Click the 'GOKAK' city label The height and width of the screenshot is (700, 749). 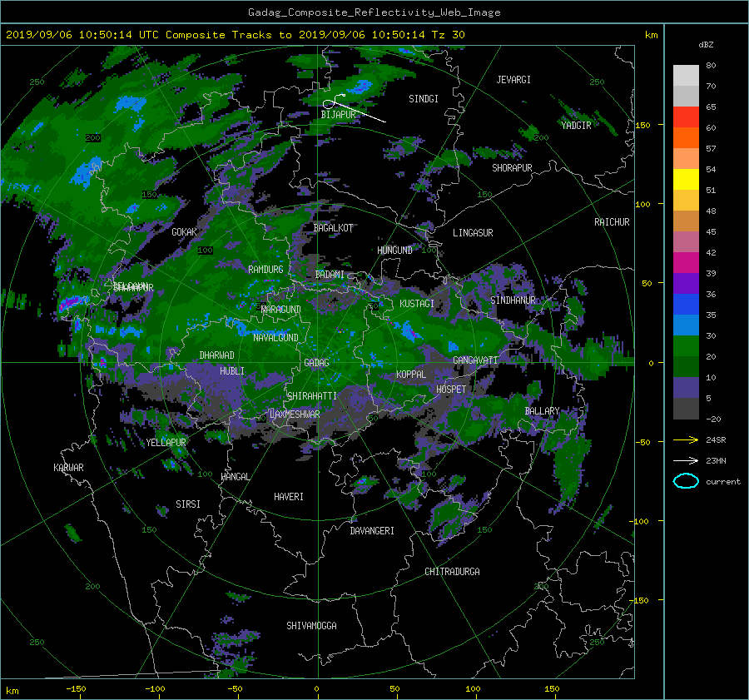pyautogui.click(x=184, y=232)
